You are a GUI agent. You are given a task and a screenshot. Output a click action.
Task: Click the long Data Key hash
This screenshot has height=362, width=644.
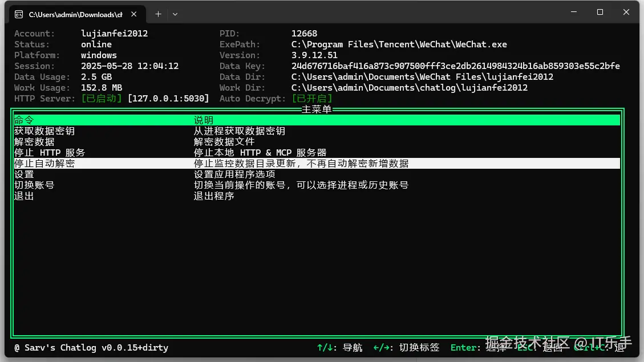[456, 66]
